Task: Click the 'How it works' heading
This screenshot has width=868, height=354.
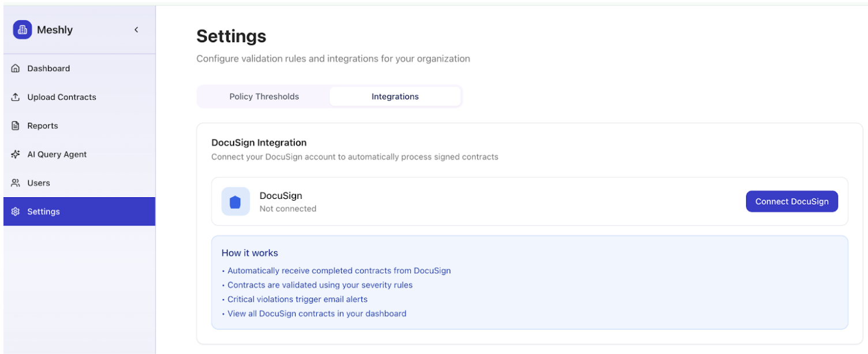Action: (250, 253)
